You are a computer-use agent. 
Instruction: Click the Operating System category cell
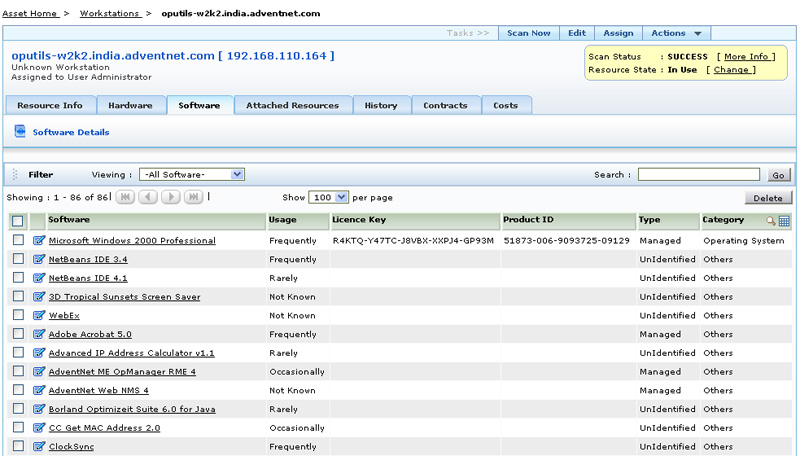(744, 241)
